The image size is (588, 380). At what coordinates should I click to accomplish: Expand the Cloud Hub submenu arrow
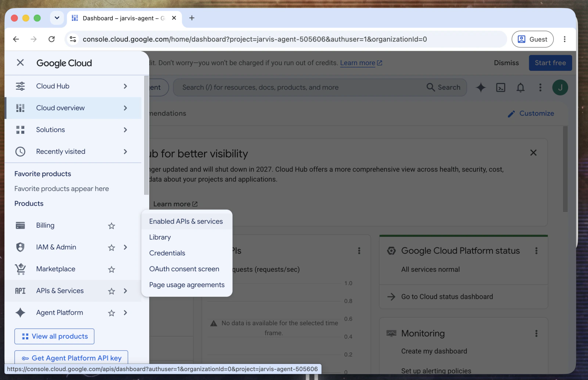click(125, 86)
